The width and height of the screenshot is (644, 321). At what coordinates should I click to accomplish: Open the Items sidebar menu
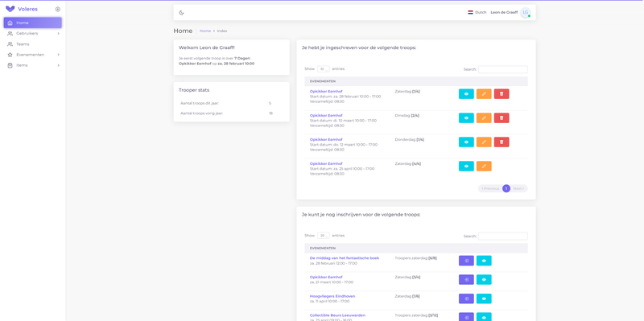pyautogui.click(x=33, y=65)
